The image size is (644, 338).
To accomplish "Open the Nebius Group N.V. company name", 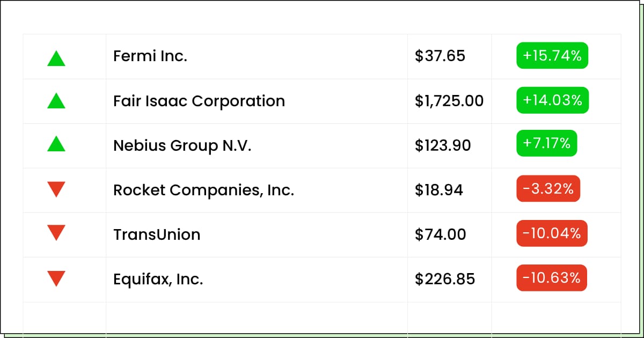I will (x=182, y=145).
